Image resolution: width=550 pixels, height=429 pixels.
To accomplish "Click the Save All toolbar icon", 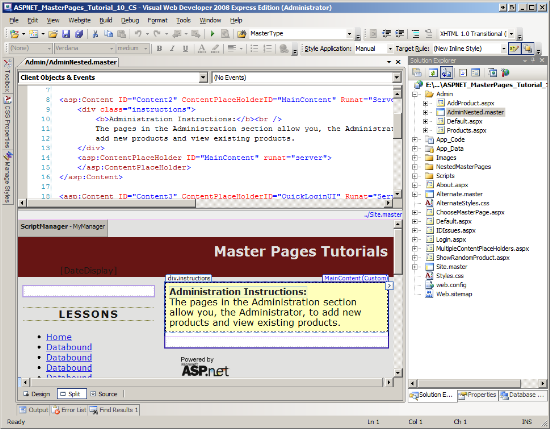I will (x=79, y=34).
